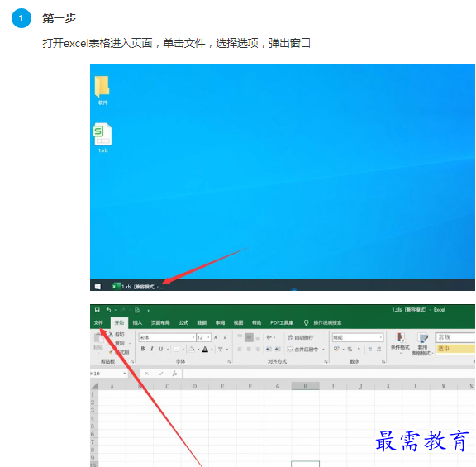
Task: Click the percent style icon
Action: point(350,349)
